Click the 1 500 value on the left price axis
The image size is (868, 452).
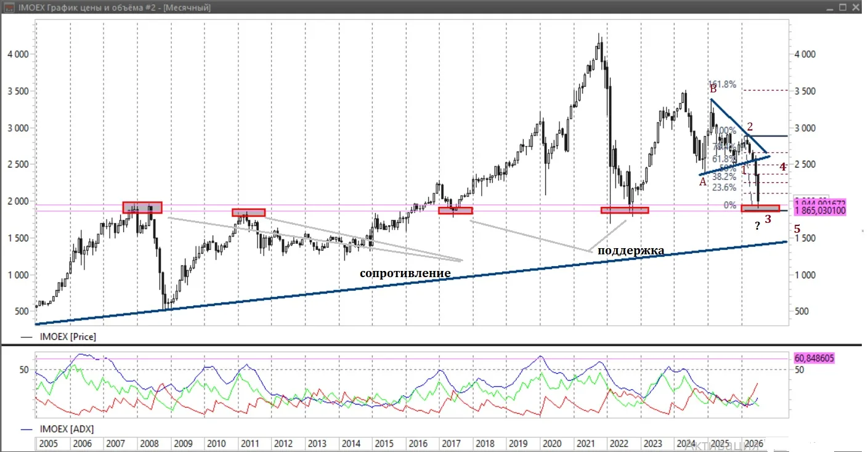pos(17,238)
